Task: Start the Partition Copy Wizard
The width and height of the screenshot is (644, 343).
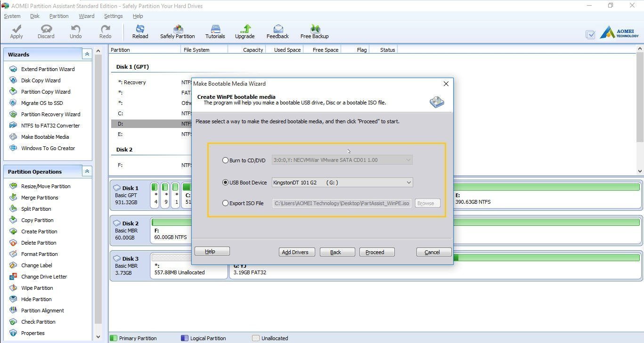Action: [x=46, y=92]
